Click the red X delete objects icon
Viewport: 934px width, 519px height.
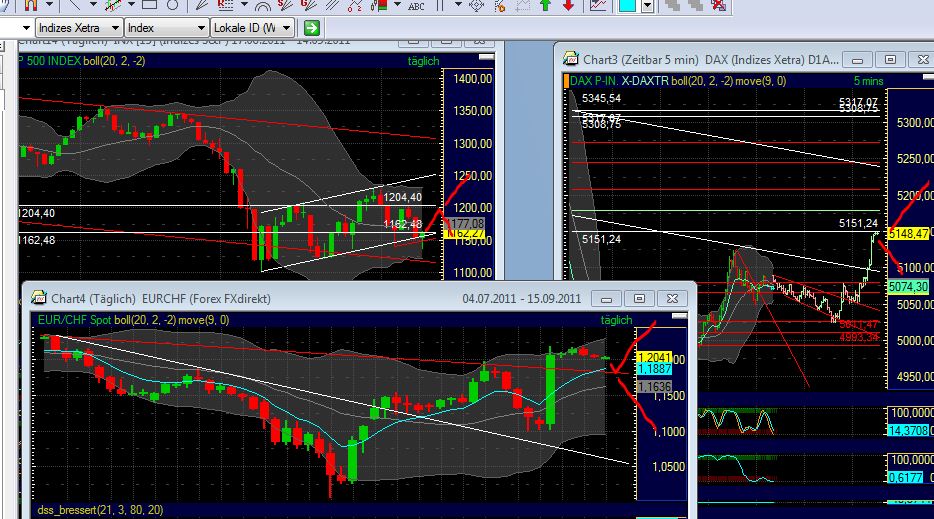[x=719, y=5]
